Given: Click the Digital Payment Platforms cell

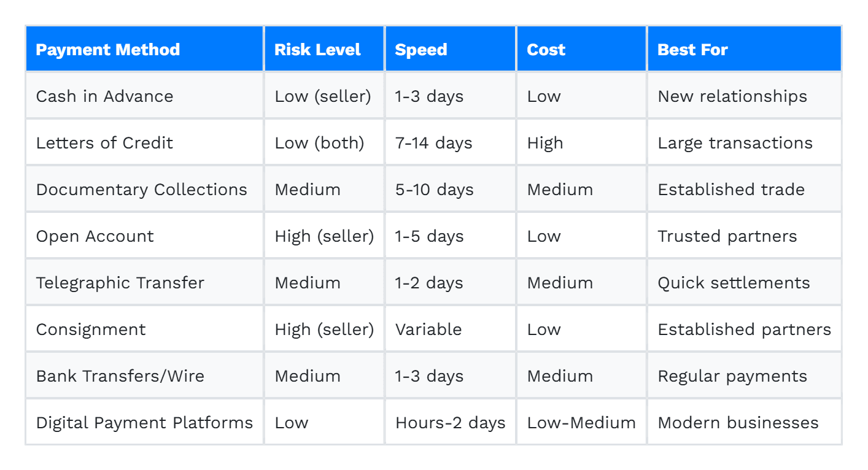Looking at the screenshot, I should pos(145,423).
